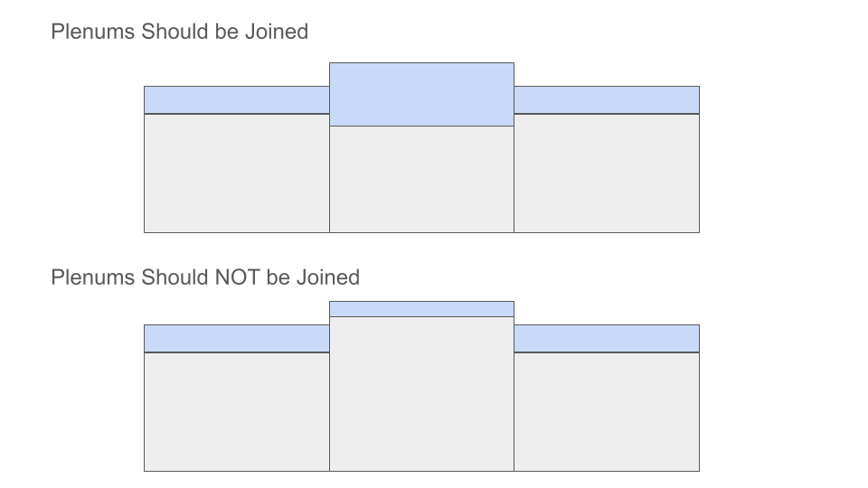Click the "Plenums Should be Joined" heading
This screenshot has width=868, height=488.
(x=179, y=32)
